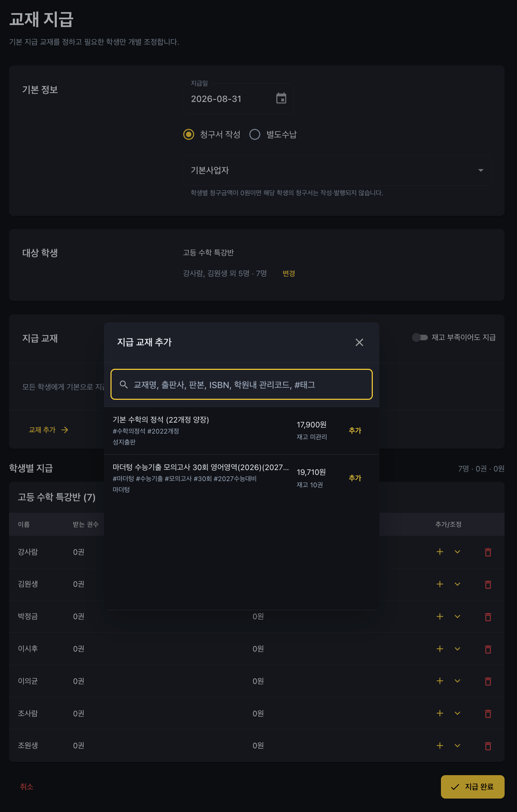Select the 별도수납 radio option
This screenshot has height=812, width=517.
click(x=255, y=134)
